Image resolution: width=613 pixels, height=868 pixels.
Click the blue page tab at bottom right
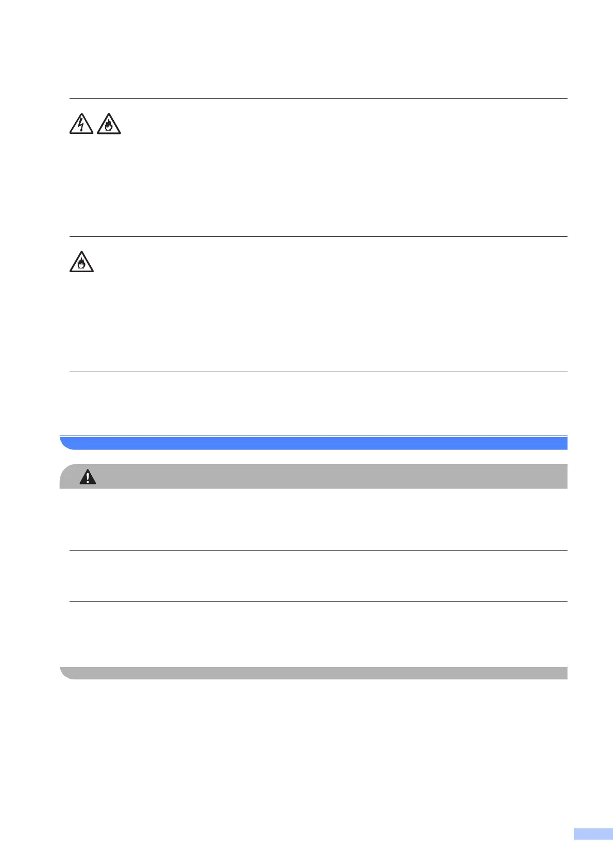pos(593,848)
